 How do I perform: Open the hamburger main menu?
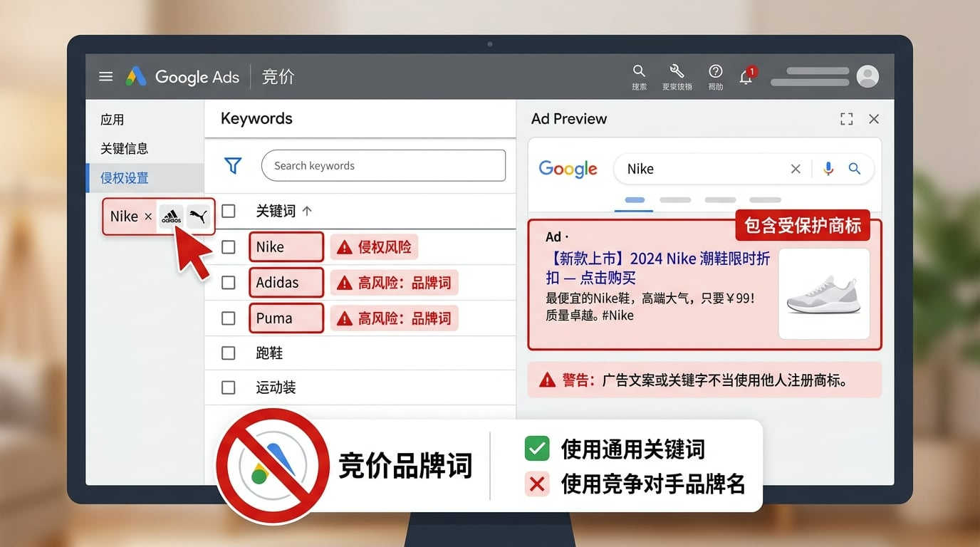point(105,76)
